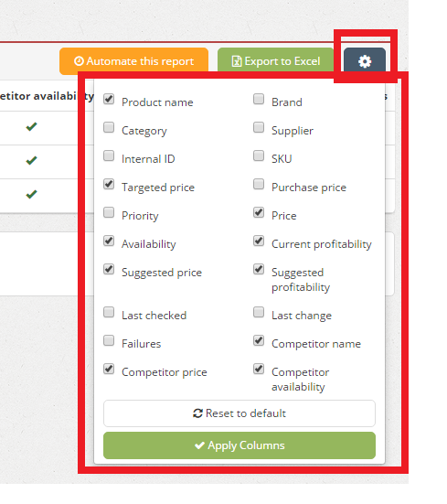Enable the Purchase price checkbox
Image resolution: width=447 pixels, height=504 pixels.
point(259,184)
